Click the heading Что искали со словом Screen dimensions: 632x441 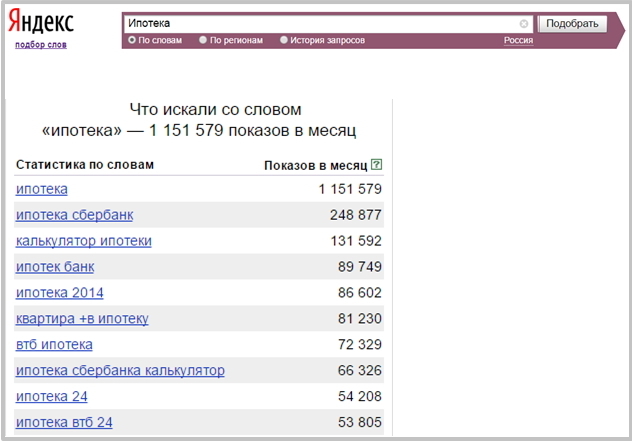[215, 110]
